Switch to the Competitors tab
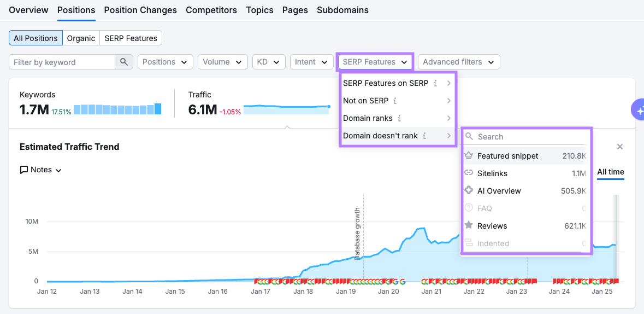This screenshot has height=314, width=644. coord(211,10)
